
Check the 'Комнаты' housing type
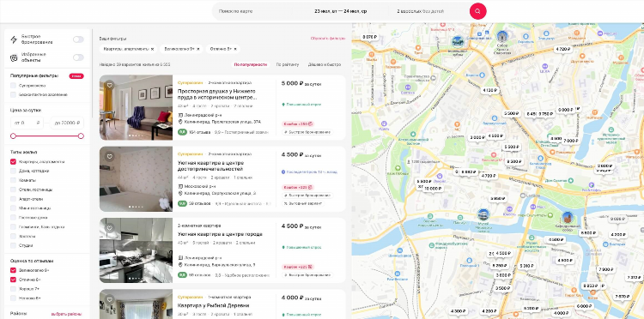[x=13, y=180]
